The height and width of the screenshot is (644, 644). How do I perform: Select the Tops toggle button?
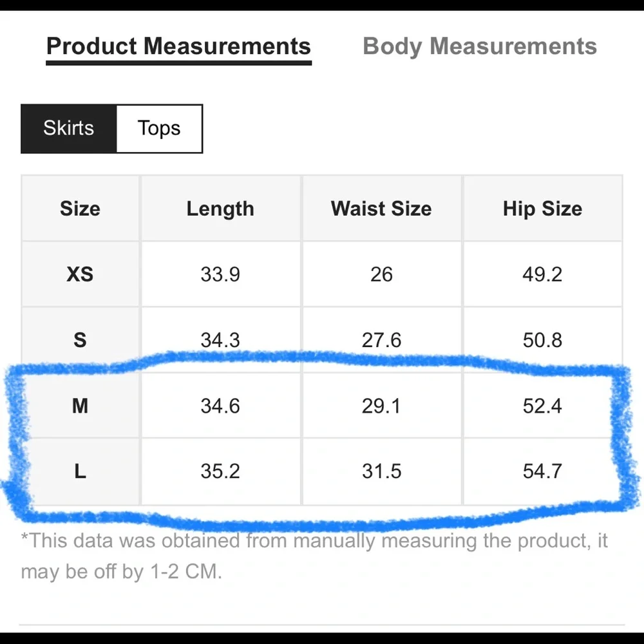pos(159,128)
